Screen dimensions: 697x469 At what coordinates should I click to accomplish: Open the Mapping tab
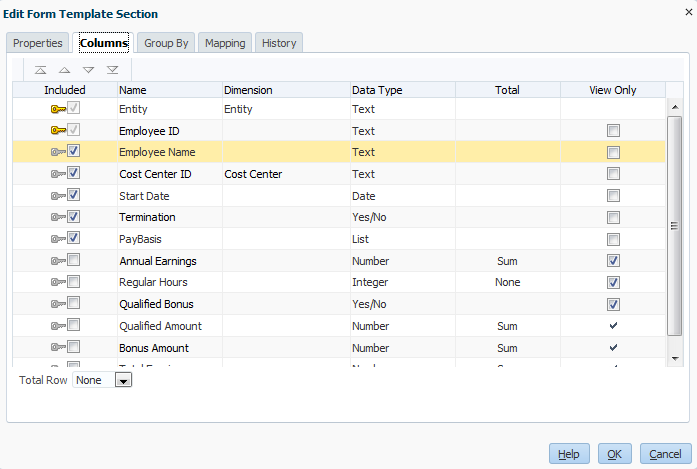[224, 43]
